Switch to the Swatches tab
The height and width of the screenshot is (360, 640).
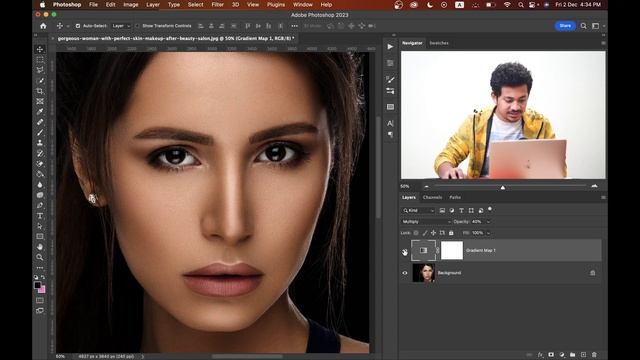pos(439,43)
